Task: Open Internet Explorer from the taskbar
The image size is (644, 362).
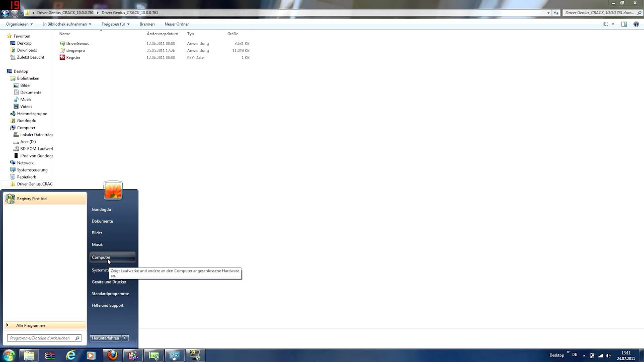Action: (x=71, y=355)
